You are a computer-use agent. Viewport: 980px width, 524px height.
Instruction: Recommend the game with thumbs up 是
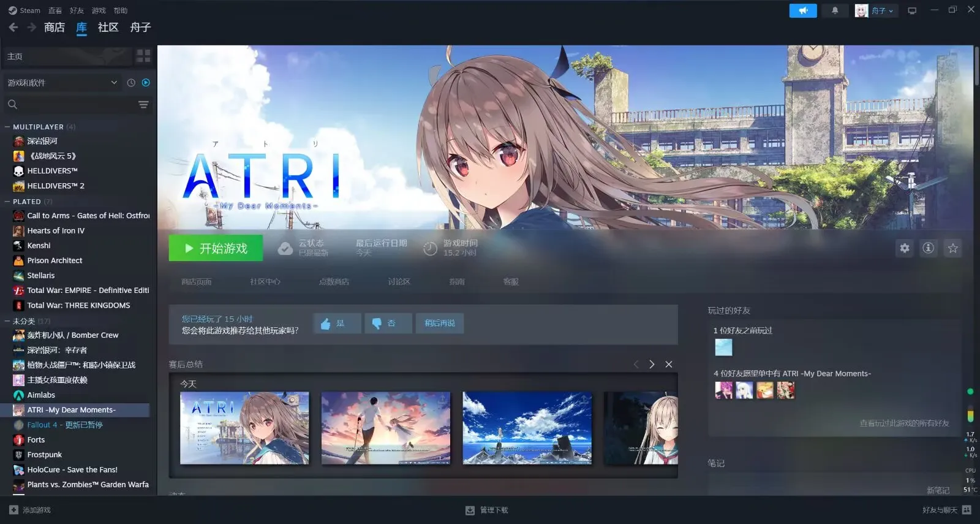pyautogui.click(x=337, y=323)
